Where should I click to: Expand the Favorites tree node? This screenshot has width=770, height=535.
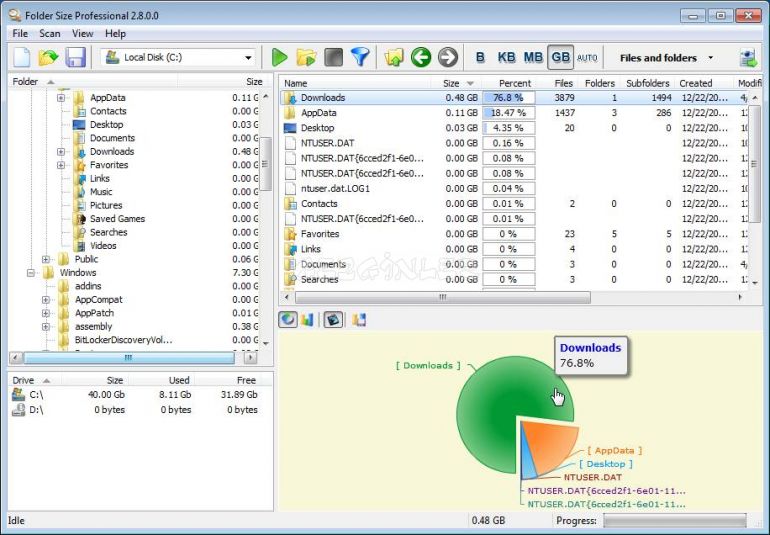pyautogui.click(x=60, y=165)
